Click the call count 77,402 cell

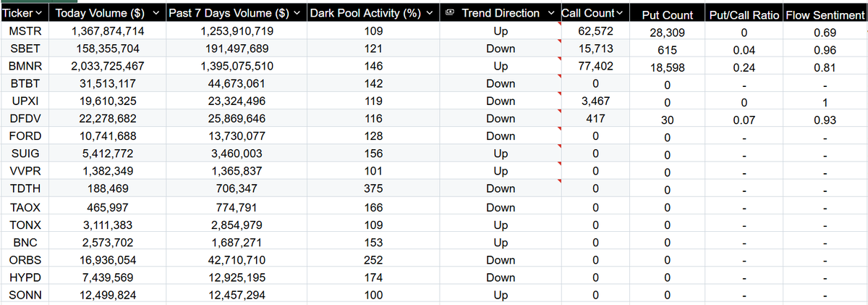595,66
